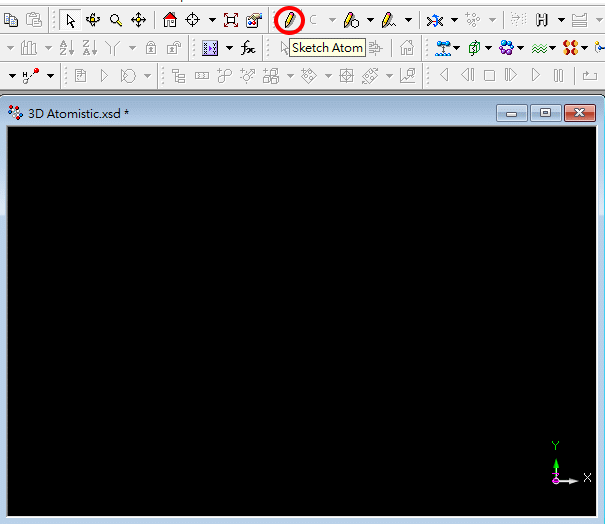Select the Sketch Atom pencil tool
The height and width of the screenshot is (524, 605).
[x=290, y=19]
